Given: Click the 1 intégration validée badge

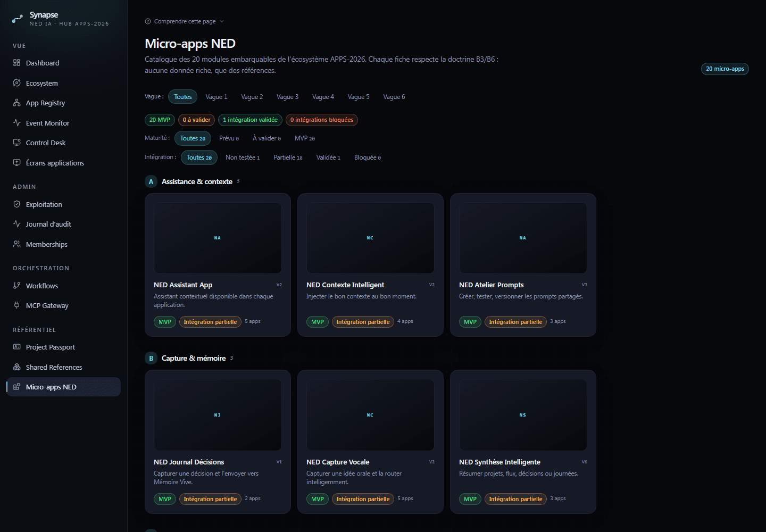Looking at the screenshot, I should pos(250,120).
